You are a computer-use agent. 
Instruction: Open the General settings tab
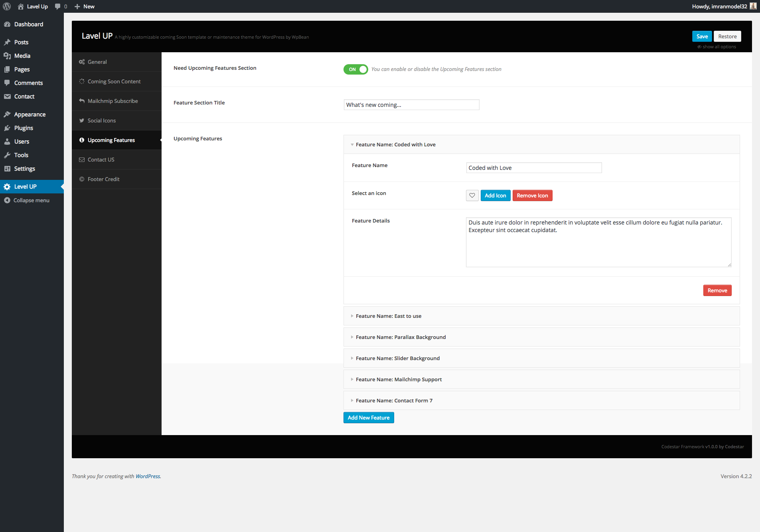click(x=116, y=62)
